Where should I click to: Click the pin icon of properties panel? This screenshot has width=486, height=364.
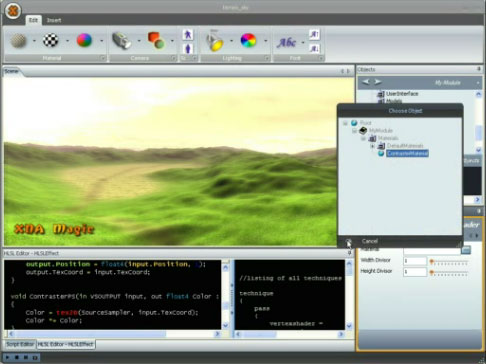(479, 211)
